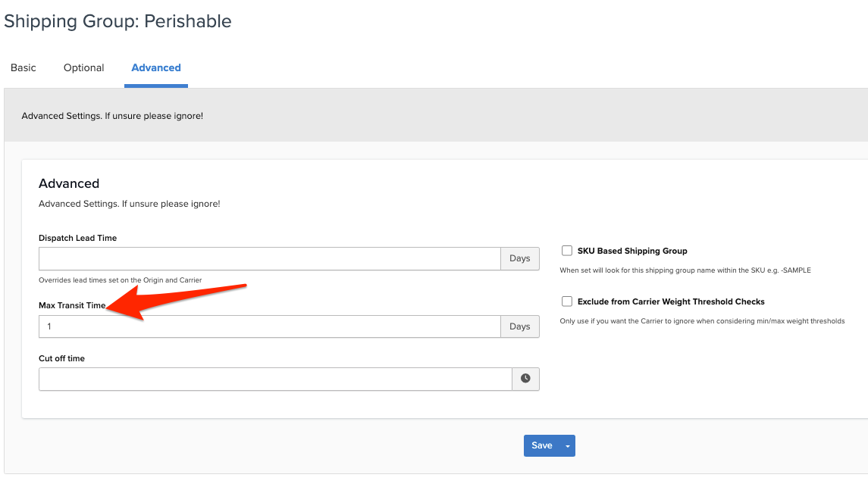Focus the Max Transit Time input box
The image size is (868, 484).
tap(269, 326)
